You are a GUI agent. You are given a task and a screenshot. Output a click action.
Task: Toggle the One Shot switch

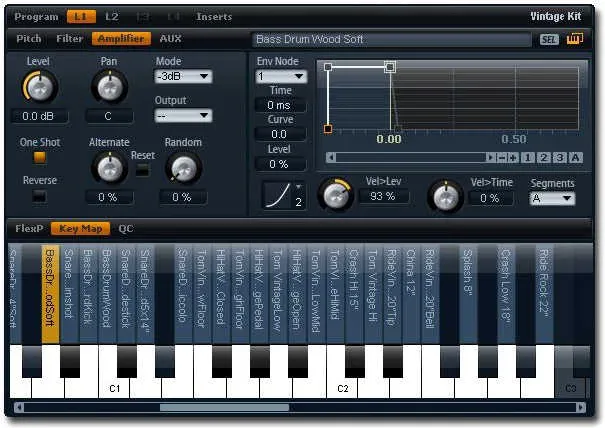[40, 157]
